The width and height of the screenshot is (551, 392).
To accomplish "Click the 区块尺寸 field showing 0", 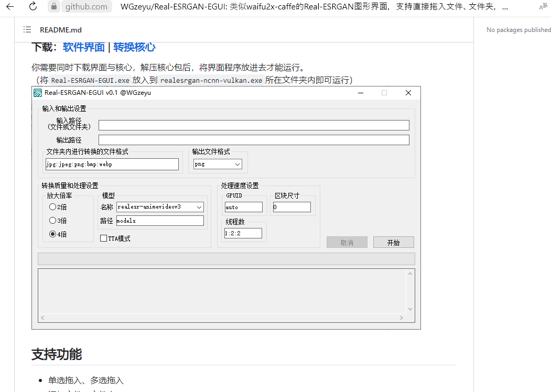I will pos(291,207).
